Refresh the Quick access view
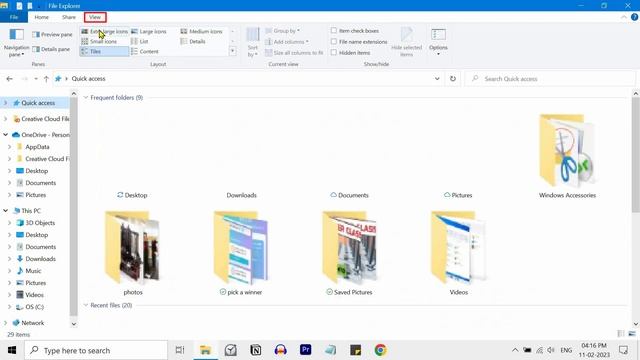640x360 pixels. tap(453, 79)
